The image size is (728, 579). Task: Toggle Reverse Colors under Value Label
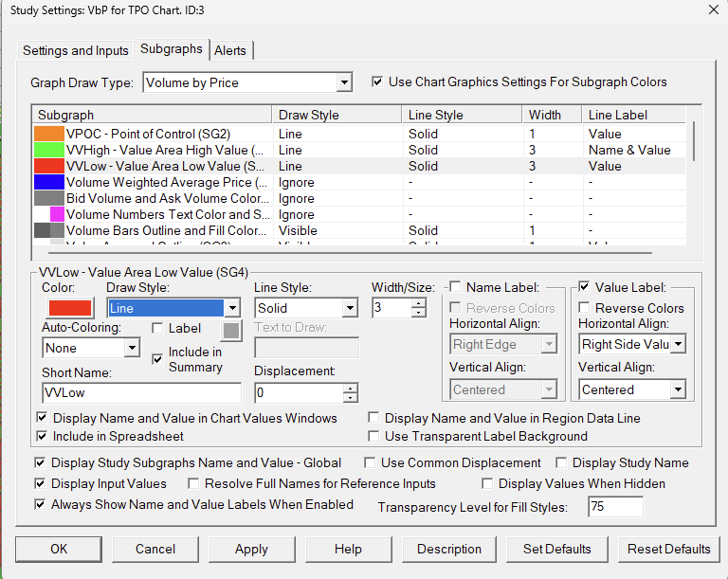(x=584, y=307)
